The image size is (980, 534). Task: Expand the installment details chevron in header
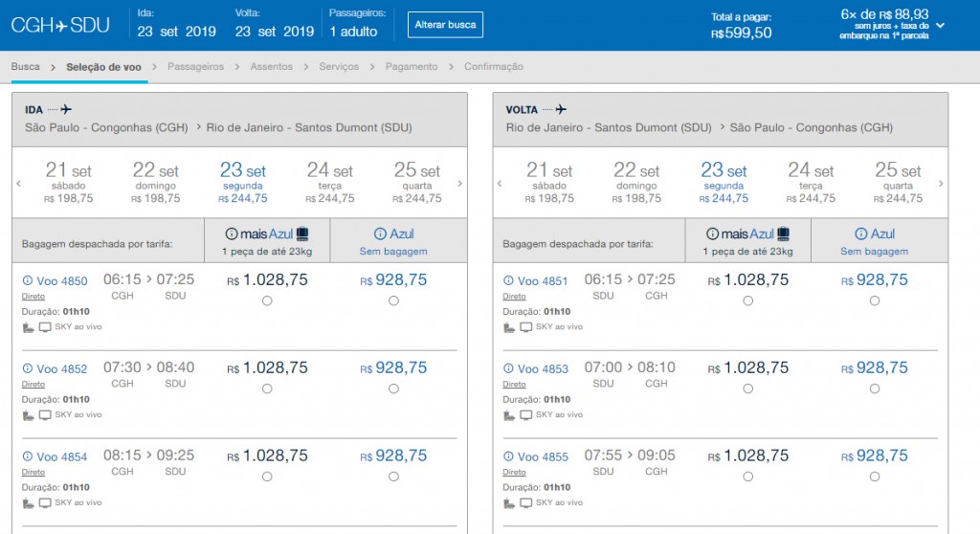point(941,26)
